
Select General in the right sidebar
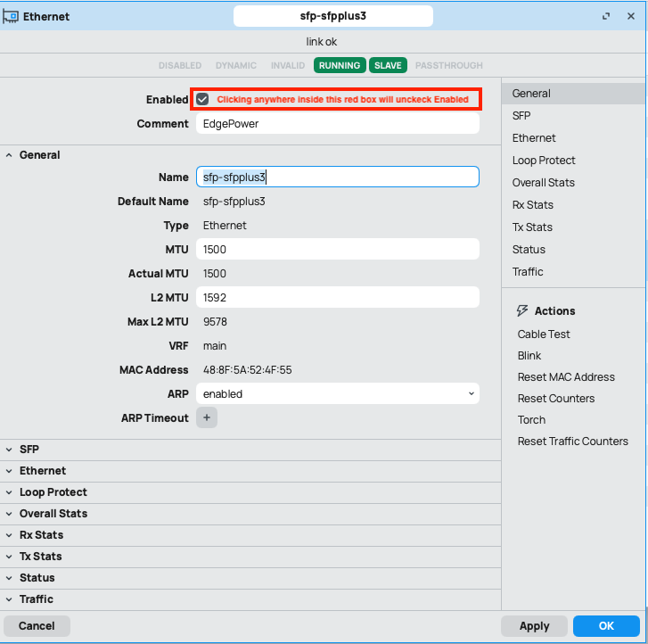click(x=573, y=94)
